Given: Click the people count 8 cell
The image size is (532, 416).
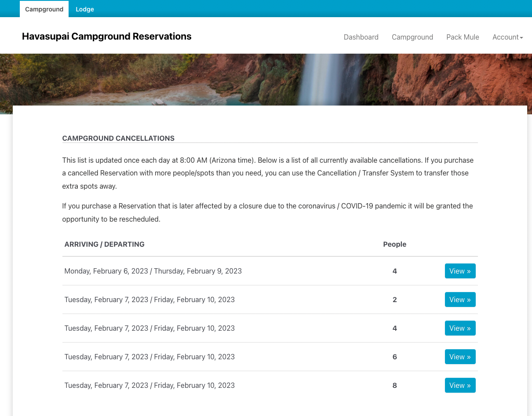Looking at the screenshot, I should [394, 385].
